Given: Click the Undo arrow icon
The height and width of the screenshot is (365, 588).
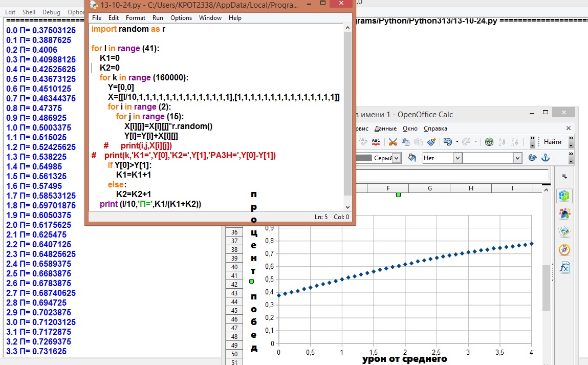Looking at the screenshot, I should pos(447,142).
